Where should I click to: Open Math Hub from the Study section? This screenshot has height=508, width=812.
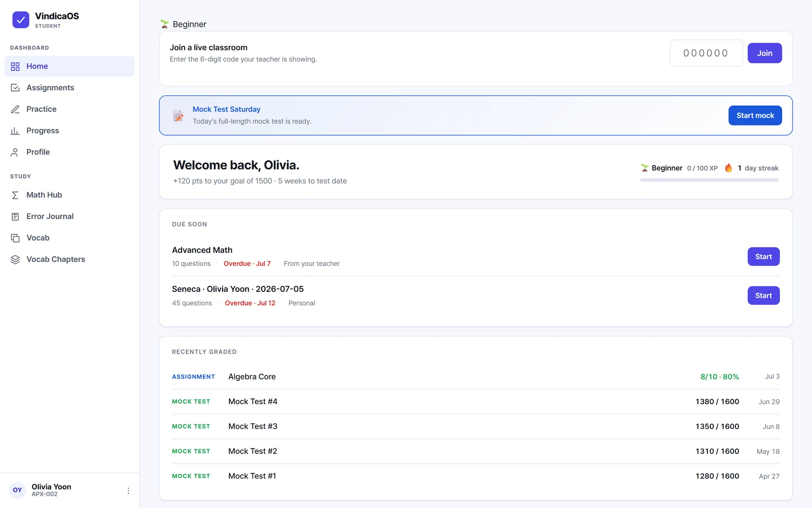coord(70,195)
